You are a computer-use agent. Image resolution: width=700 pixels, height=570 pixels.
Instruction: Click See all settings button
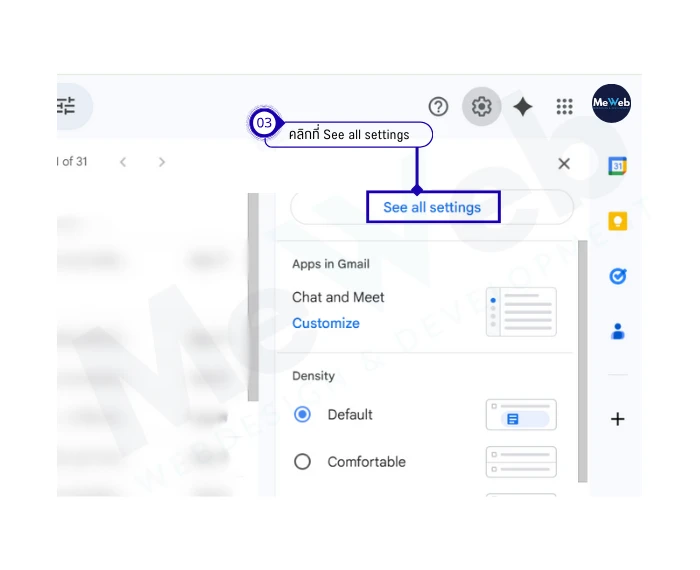point(432,207)
